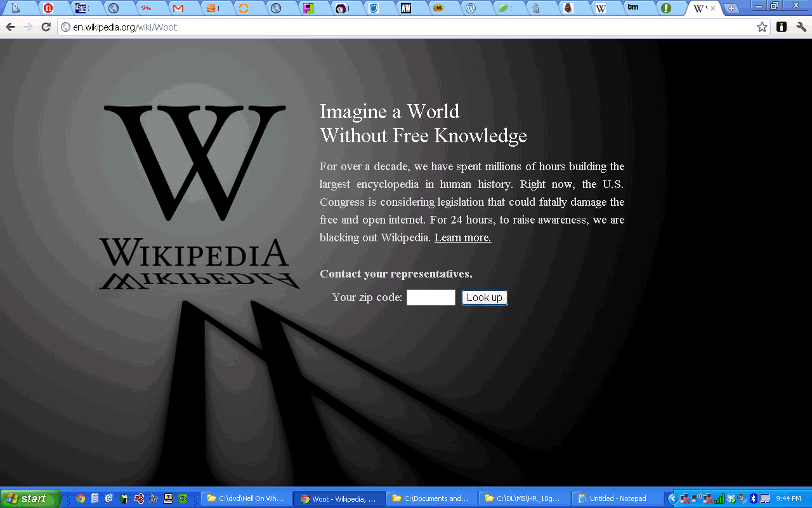Click the extension icon beside the bookmark star
The width and height of the screenshot is (812, 508).
[782, 27]
